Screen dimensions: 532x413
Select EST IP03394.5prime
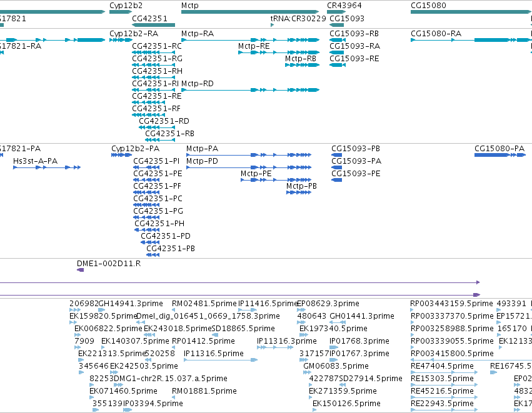click(153, 404)
